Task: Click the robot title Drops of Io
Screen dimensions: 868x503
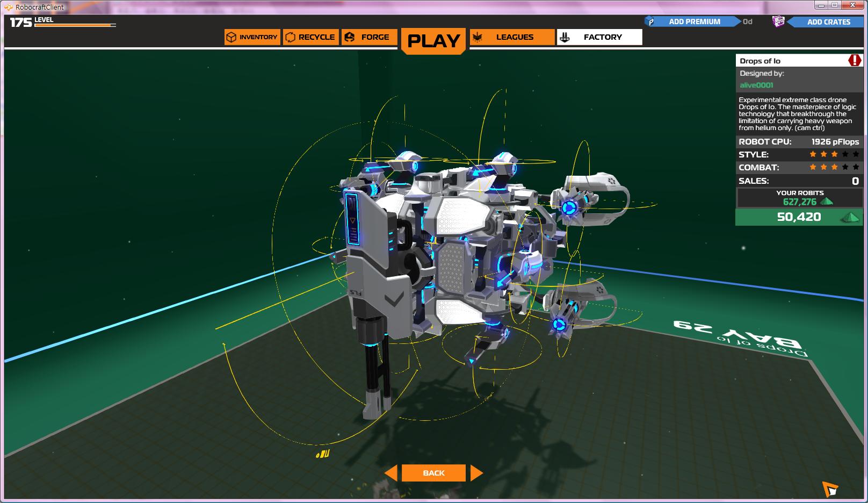Action: tap(760, 61)
